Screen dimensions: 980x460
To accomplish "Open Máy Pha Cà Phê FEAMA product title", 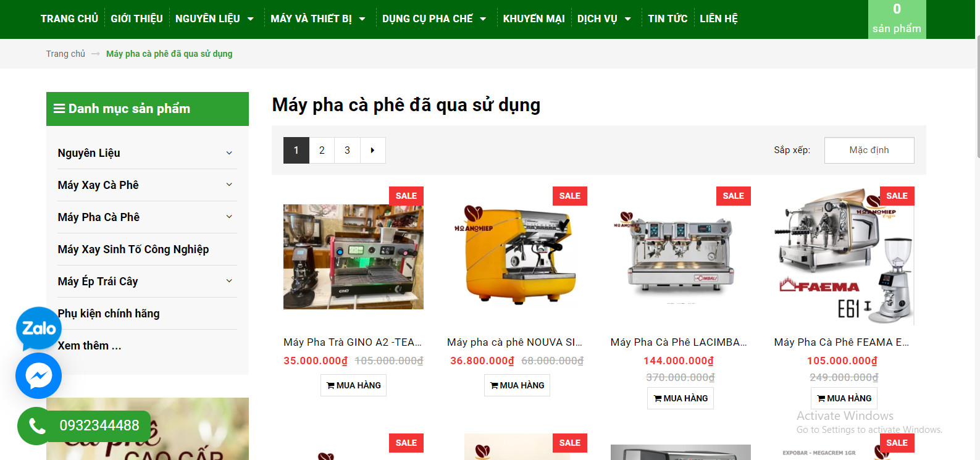I will point(842,342).
